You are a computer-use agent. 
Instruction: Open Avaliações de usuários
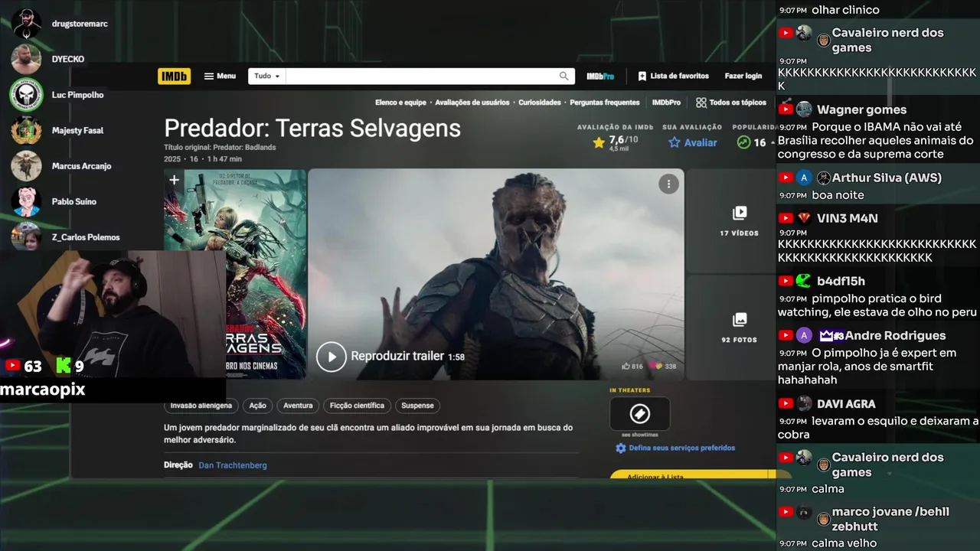(x=472, y=103)
